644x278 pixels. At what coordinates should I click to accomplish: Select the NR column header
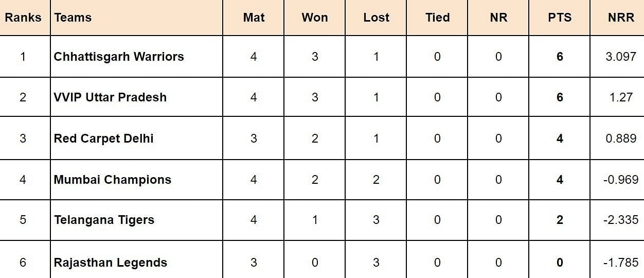tap(498, 18)
